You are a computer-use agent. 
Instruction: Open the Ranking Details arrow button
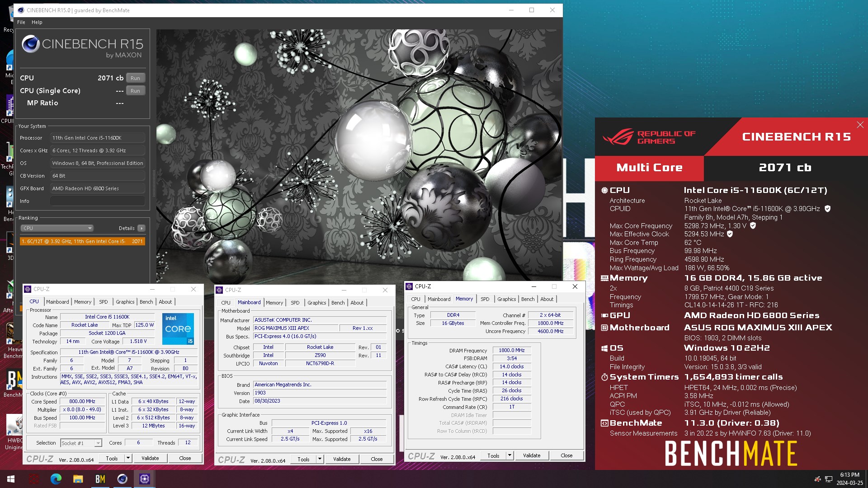(x=142, y=228)
